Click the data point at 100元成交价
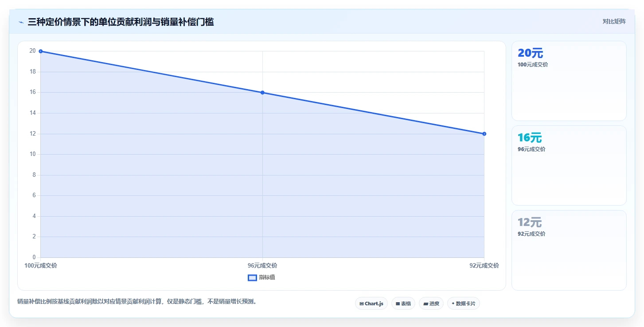644x327 pixels. point(41,51)
